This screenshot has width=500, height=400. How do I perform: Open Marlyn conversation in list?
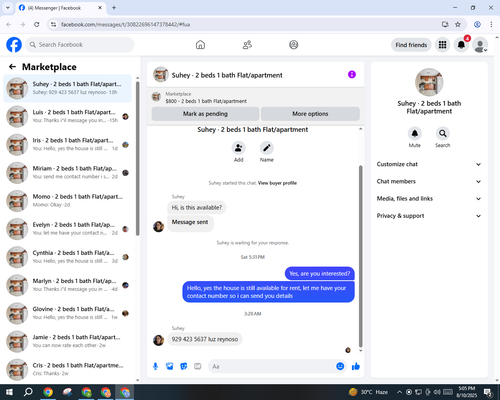[68, 285]
